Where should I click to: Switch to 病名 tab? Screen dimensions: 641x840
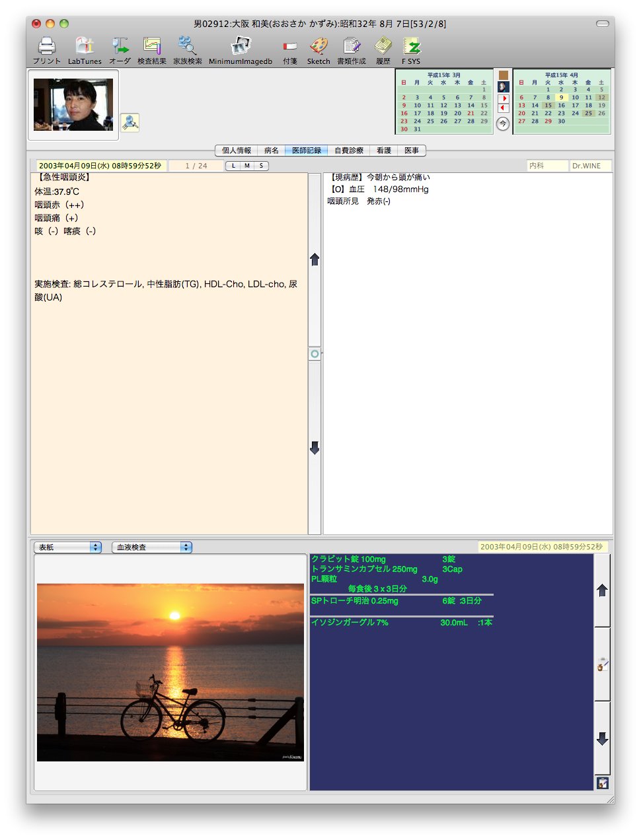pos(272,151)
